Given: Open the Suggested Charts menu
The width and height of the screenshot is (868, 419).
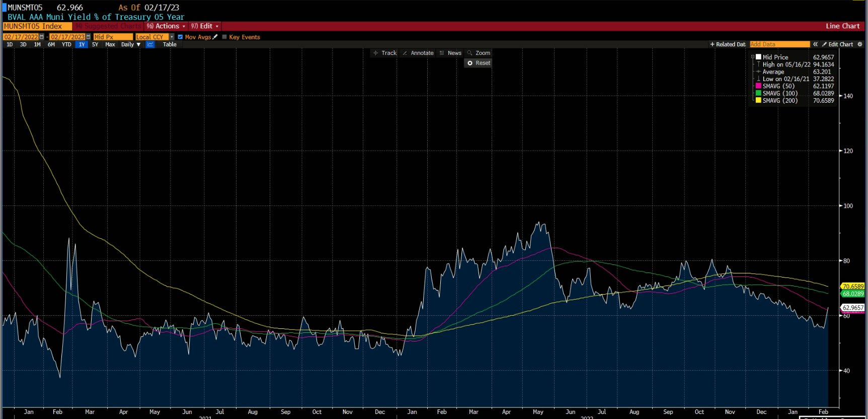Looking at the screenshot, I should click(x=108, y=26).
